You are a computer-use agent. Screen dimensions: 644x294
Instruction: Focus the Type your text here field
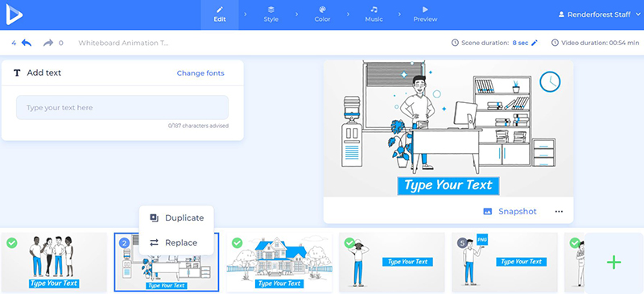pyautogui.click(x=122, y=108)
